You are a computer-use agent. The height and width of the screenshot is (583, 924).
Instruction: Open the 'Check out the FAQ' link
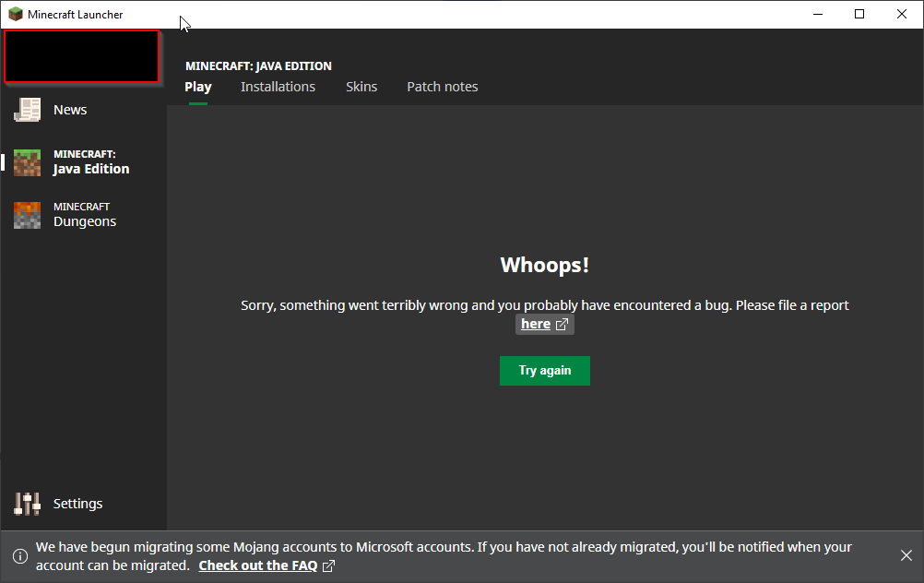tap(267, 565)
